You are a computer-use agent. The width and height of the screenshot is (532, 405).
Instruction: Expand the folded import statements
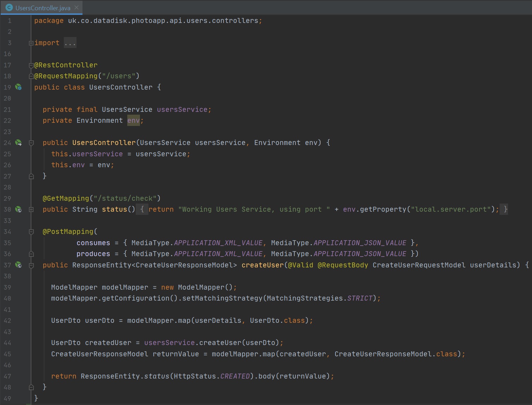click(31, 43)
